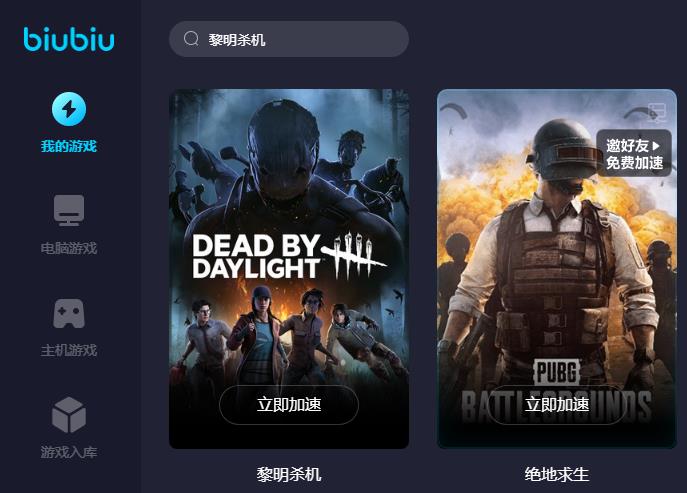Click the magnifier search icon
687x493 pixels.
pos(191,39)
